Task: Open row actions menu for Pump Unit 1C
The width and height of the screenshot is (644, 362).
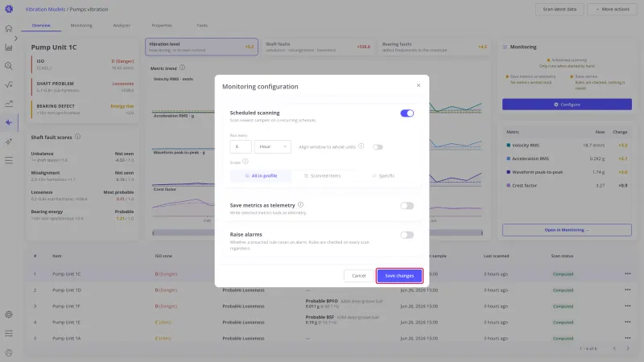Action: tap(628, 274)
